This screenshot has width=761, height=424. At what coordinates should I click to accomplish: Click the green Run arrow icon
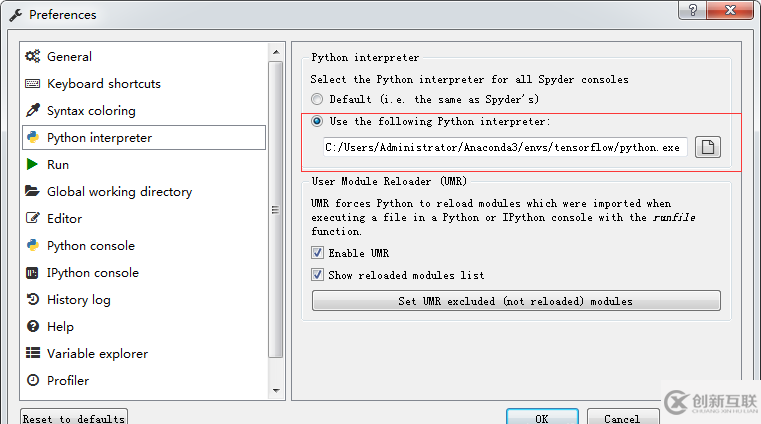pyautogui.click(x=32, y=164)
